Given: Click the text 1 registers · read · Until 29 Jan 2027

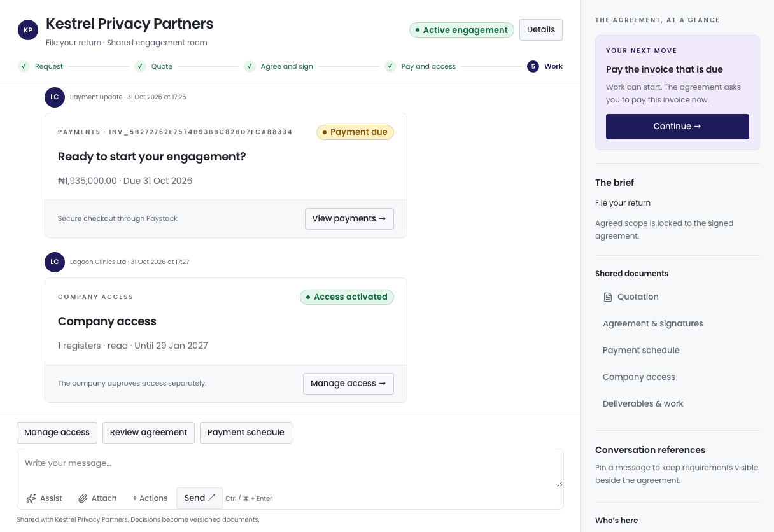Looking at the screenshot, I should [x=133, y=346].
